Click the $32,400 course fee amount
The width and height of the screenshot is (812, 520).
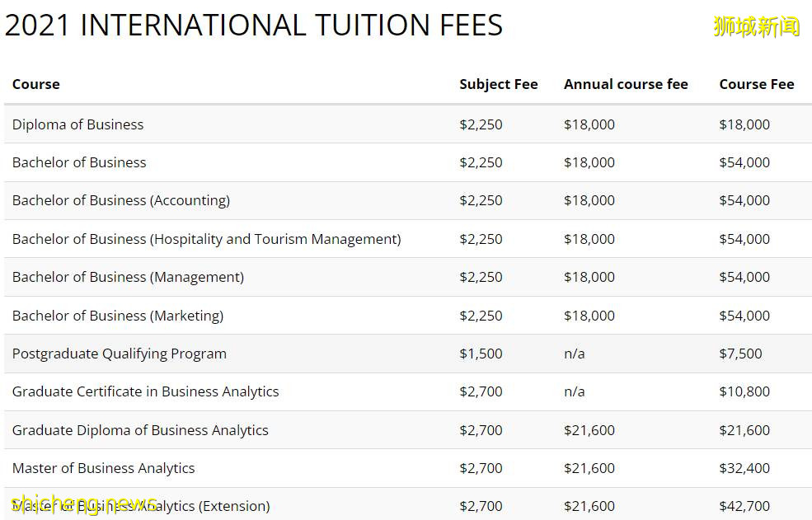(x=744, y=468)
